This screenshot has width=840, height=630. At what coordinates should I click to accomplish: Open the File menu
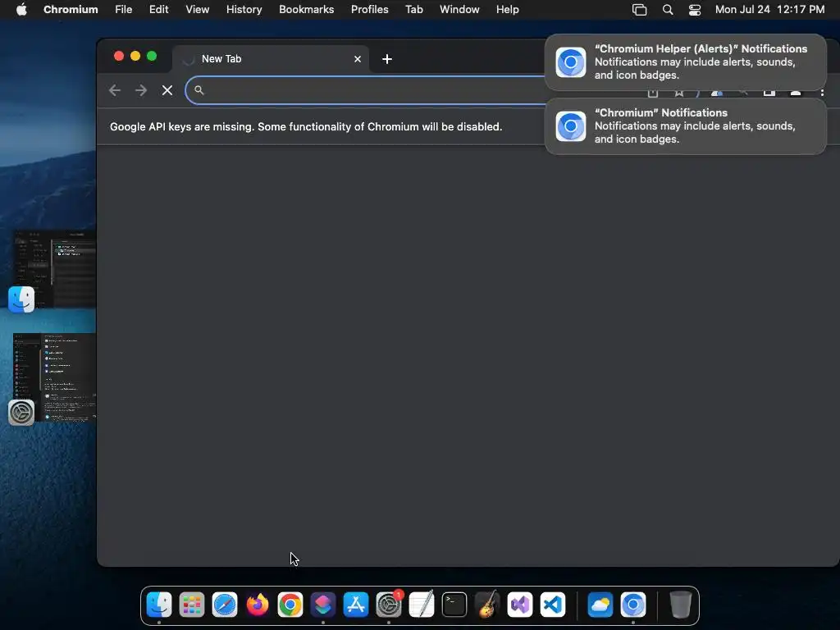[124, 9]
